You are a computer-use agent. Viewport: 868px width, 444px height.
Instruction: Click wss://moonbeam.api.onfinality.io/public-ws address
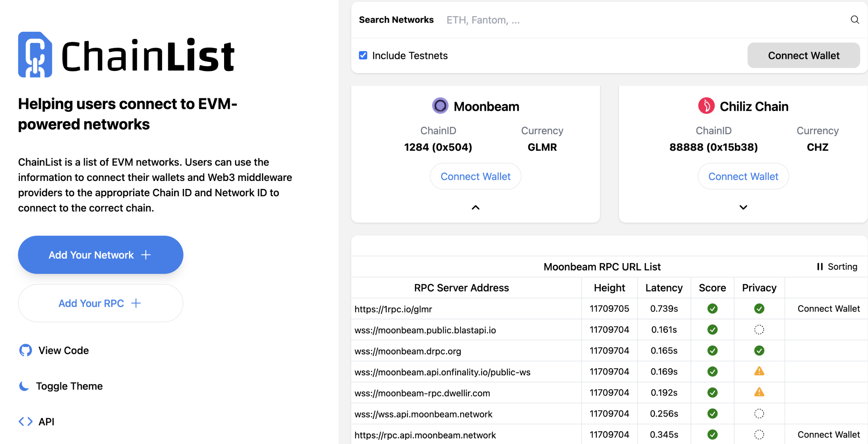(x=442, y=372)
